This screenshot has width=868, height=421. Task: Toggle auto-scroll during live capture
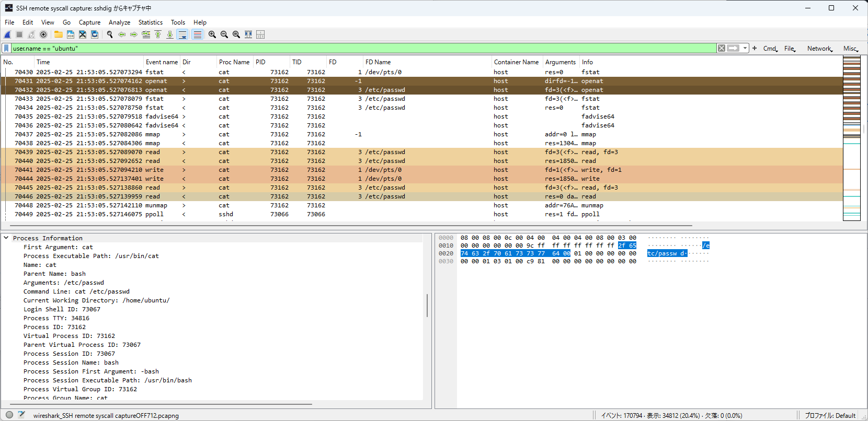[x=182, y=34]
